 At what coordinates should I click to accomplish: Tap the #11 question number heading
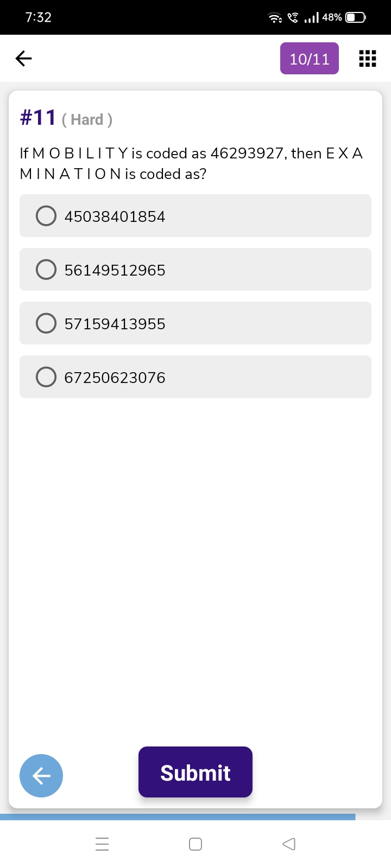[38, 118]
